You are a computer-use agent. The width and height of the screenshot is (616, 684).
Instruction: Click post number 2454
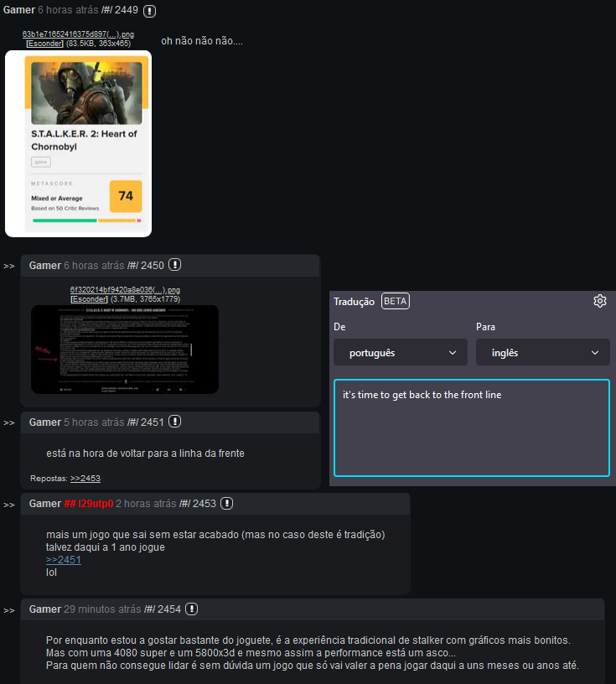tap(168, 609)
